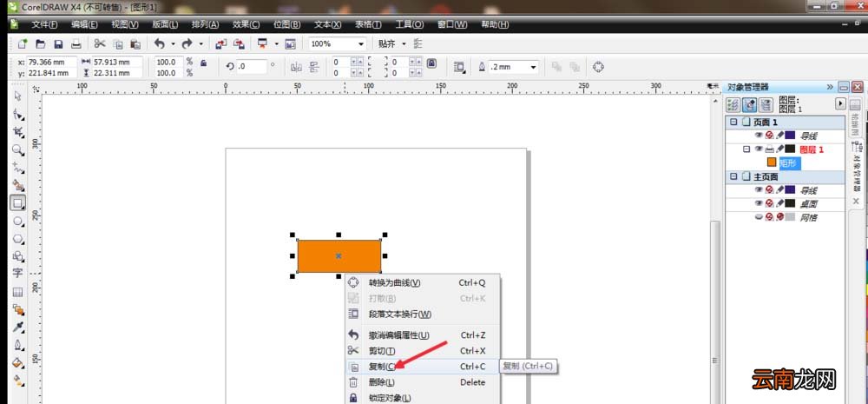This screenshot has height=404, width=868.
Task: Click the Print icon in toolbar
Action: 76,43
